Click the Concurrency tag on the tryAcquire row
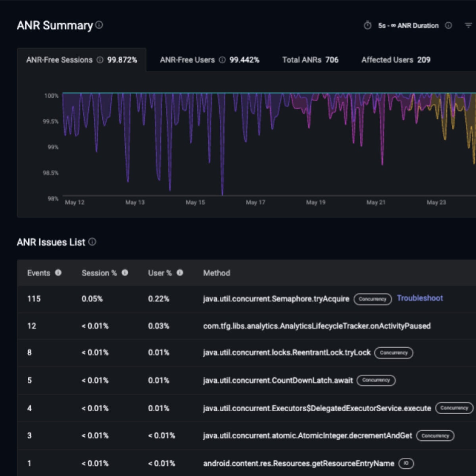This screenshot has width=476, height=476. [x=372, y=299]
